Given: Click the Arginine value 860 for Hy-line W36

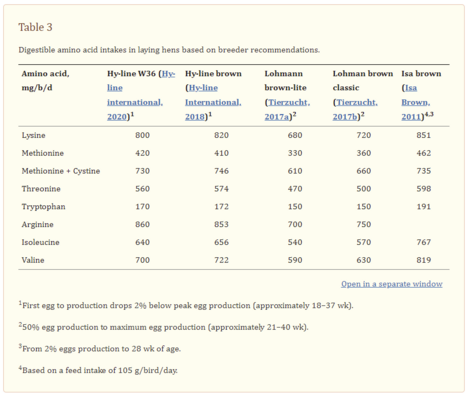Looking at the screenshot, I should 142,224.
